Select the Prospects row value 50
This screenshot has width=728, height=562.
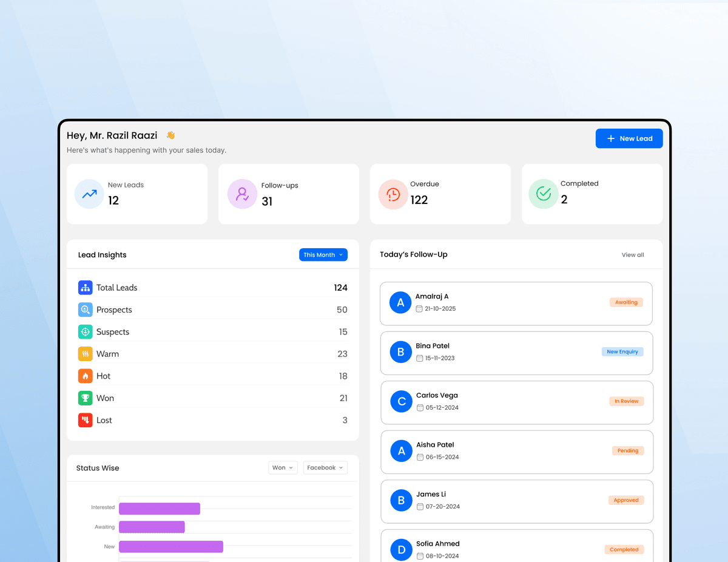(342, 310)
